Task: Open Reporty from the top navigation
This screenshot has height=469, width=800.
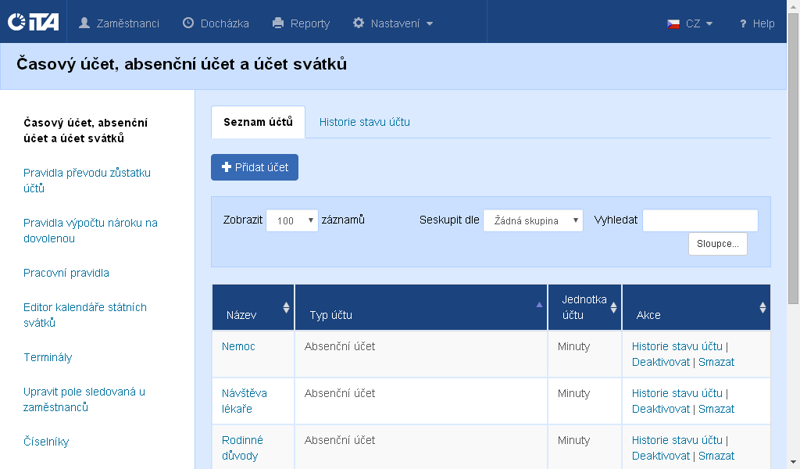Action: 301,22
